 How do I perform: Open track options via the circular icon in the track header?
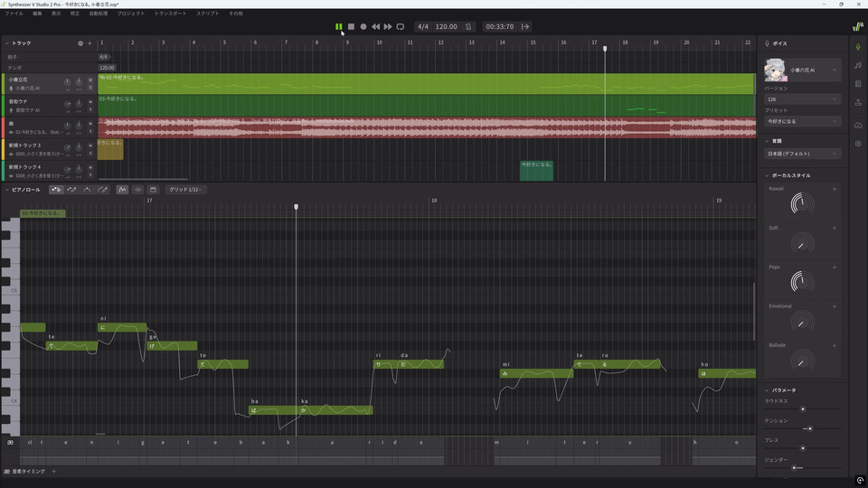pos(80,43)
